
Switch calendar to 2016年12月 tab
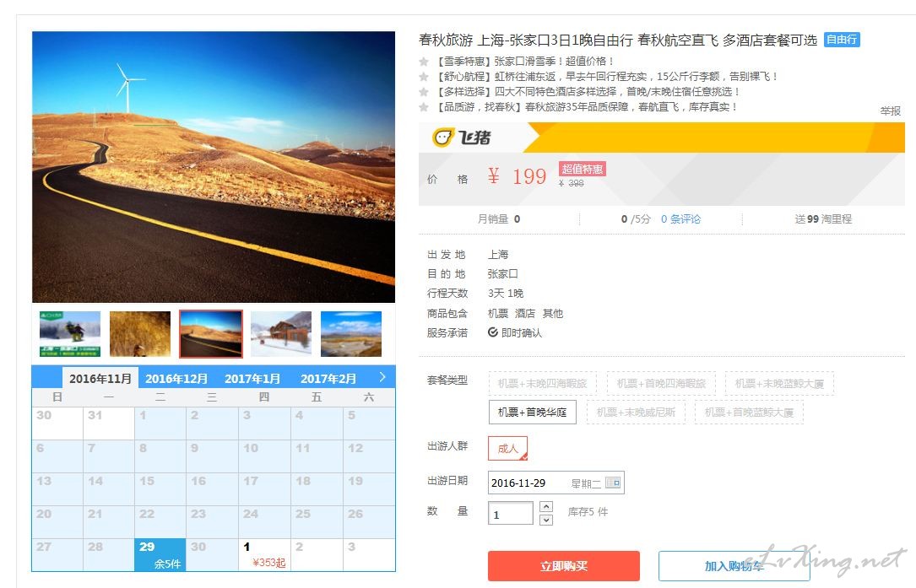click(176, 379)
